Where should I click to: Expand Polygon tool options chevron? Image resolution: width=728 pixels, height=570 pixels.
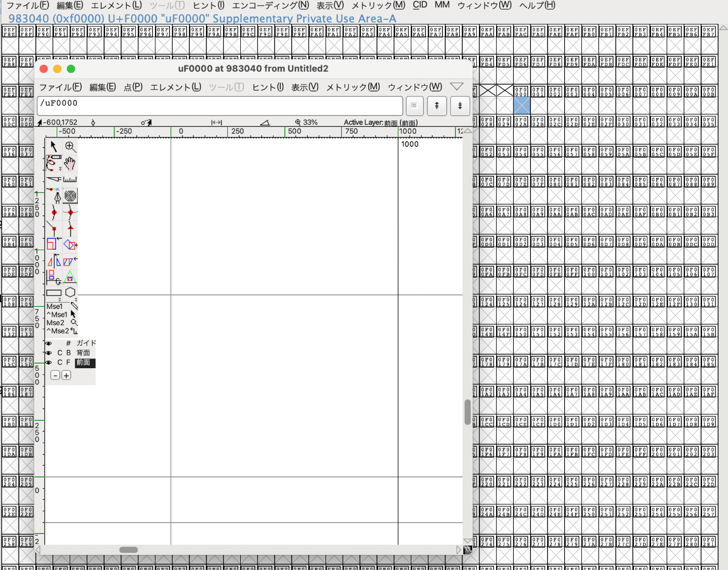click(76, 300)
